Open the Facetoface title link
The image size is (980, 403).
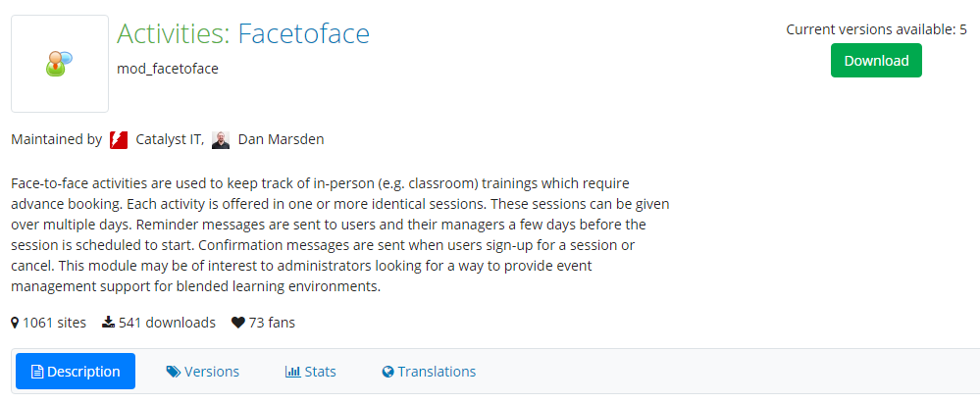click(303, 33)
